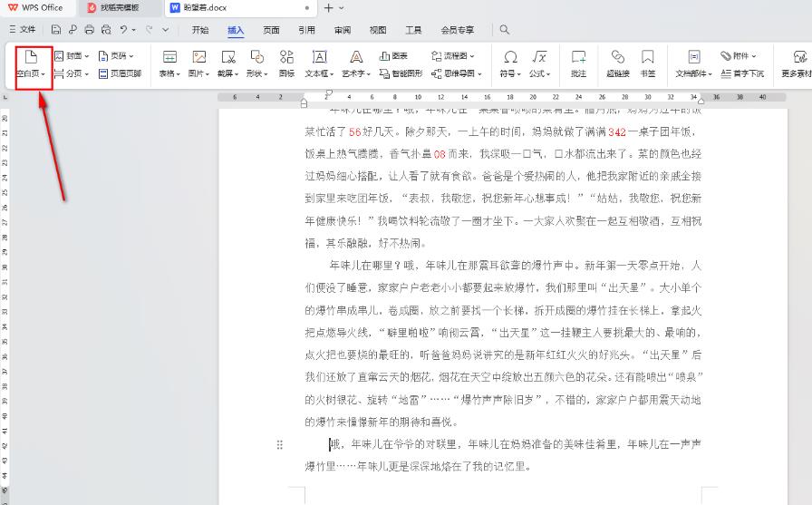Insert a Bookmark (书签)
Image resolution: width=812 pixels, height=505 pixels.
(648, 63)
